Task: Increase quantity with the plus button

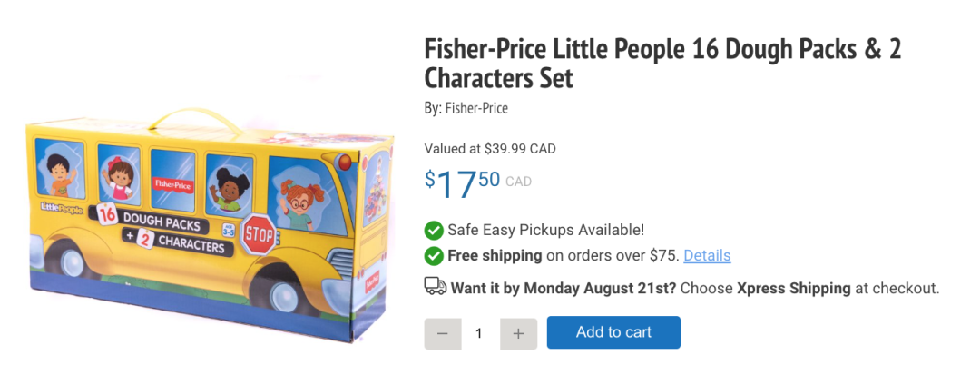Action: click(x=518, y=333)
